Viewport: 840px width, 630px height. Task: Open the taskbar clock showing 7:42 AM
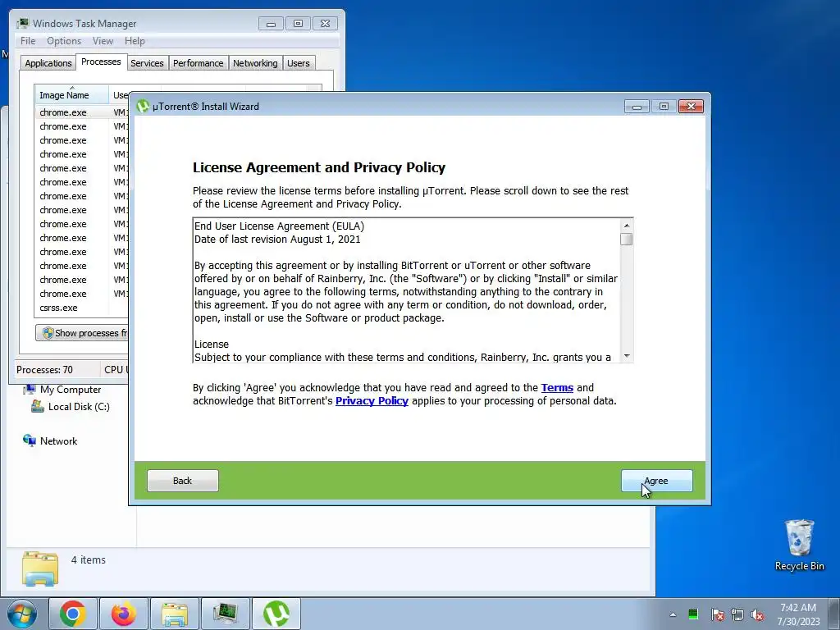(x=798, y=614)
